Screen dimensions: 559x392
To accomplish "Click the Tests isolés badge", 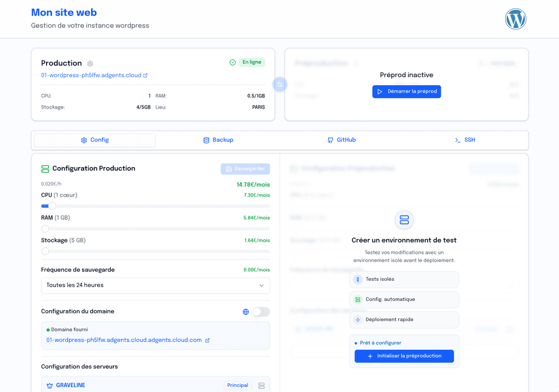I will click(404, 279).
